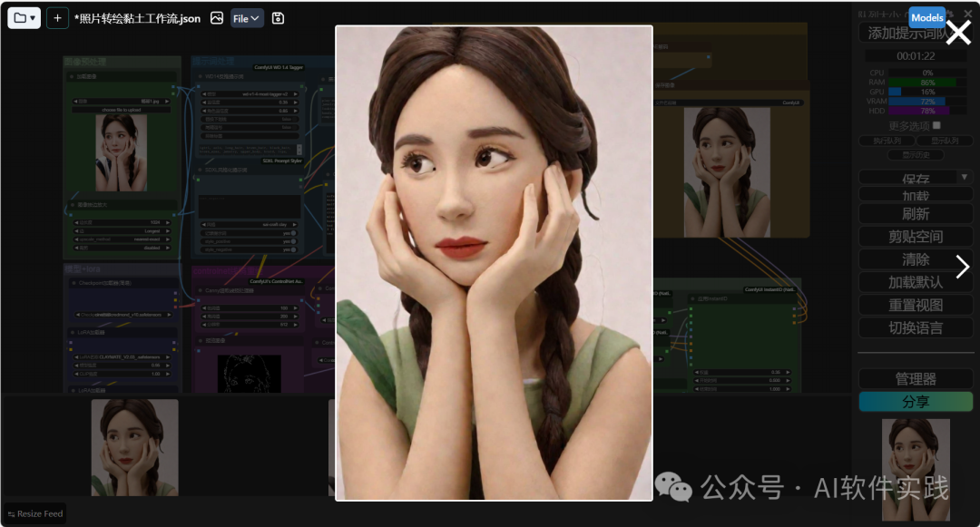Open the File dropdown menu

(246, 19)
